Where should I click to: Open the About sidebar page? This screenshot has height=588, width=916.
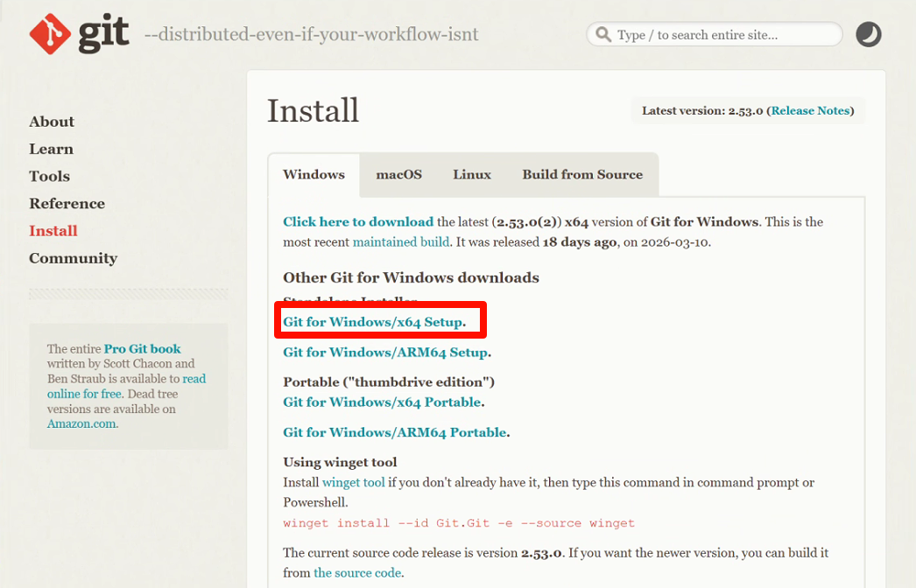tap(52, 122)
